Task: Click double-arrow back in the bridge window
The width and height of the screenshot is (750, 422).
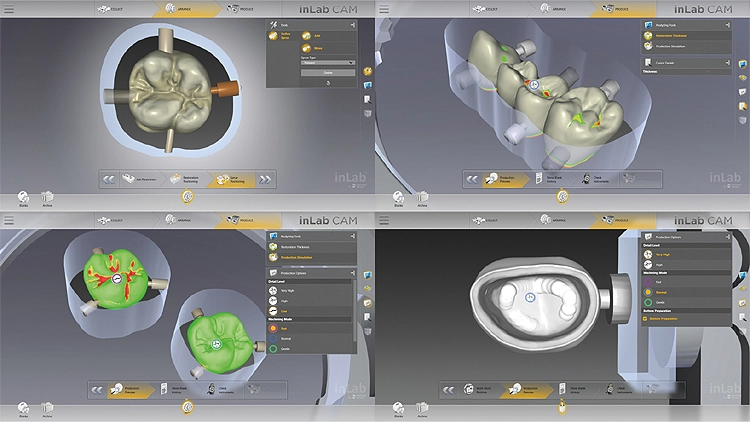Action: click(472, 179)
